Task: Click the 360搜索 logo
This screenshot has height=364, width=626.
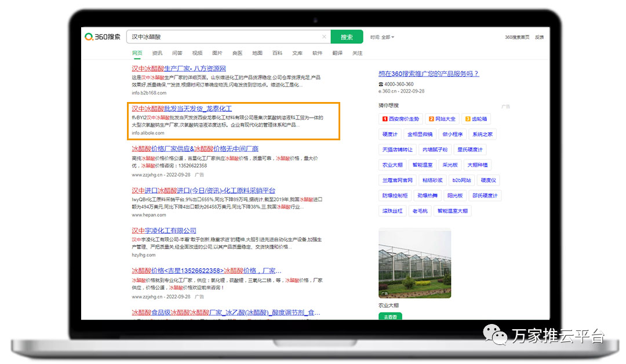Action: pos(103,37)
